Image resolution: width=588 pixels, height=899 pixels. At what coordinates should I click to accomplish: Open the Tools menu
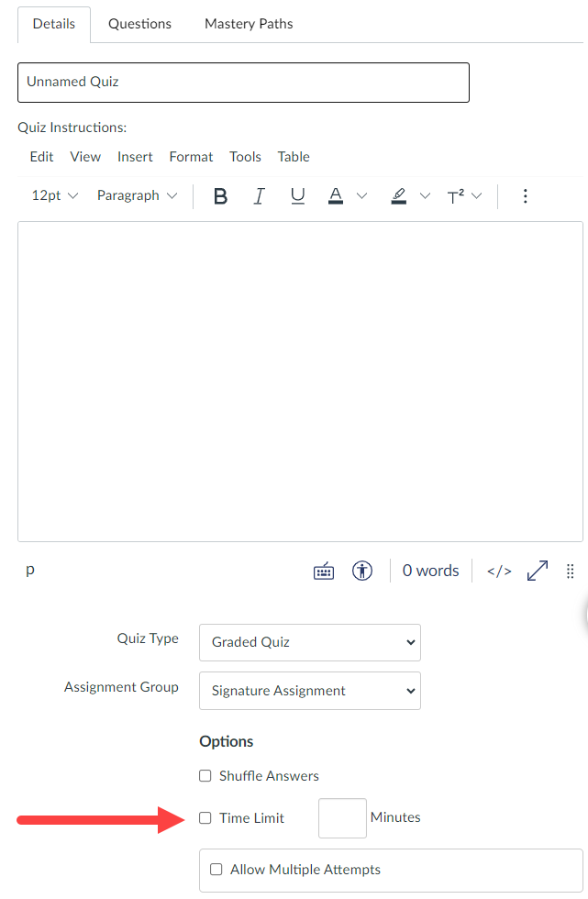pos(245,157)
